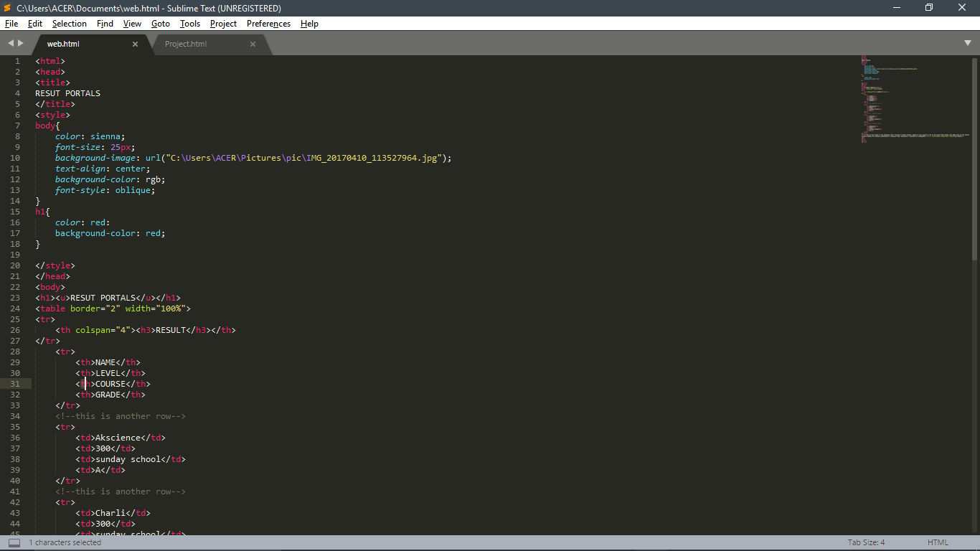
Task: Click the Sublime Text app icon
Action: tap(7, 8)
